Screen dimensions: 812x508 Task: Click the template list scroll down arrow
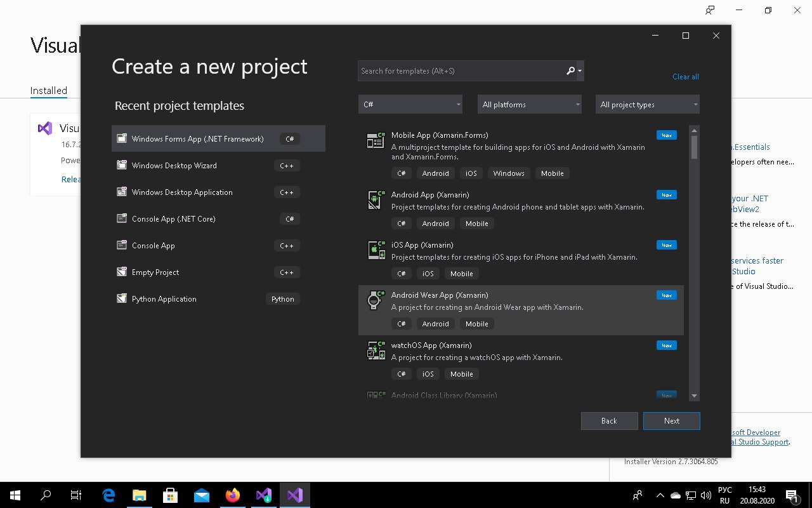click(x=694, y=396)
